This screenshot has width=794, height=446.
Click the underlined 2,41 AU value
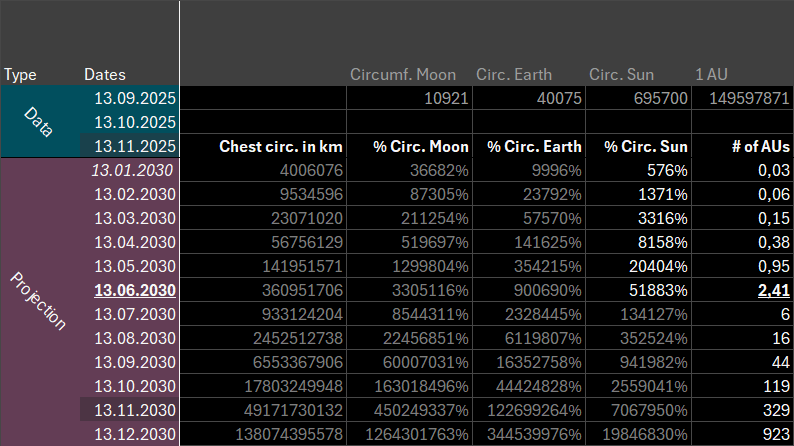pyautogui.click(x=769, y=290)
